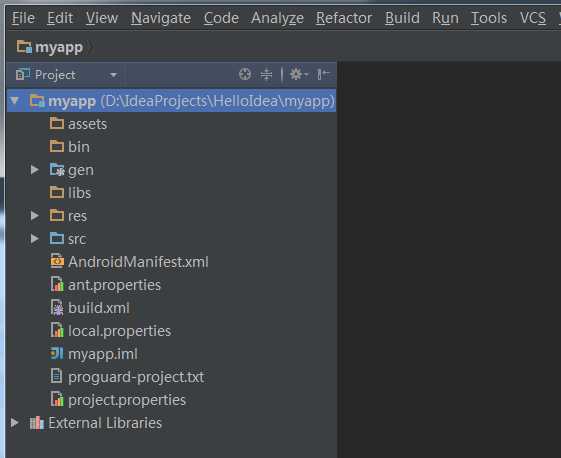
Task: Click the bin folder icon
Action: 57,146
